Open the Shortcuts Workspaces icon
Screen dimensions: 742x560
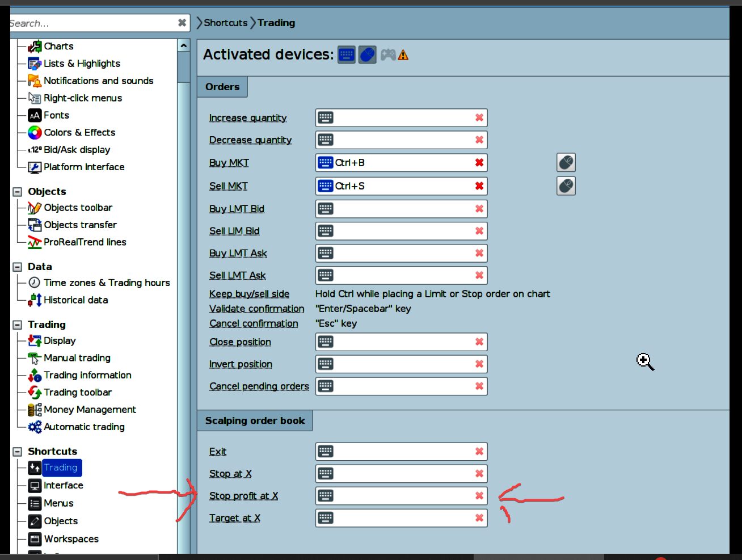(x=35, y=539)
